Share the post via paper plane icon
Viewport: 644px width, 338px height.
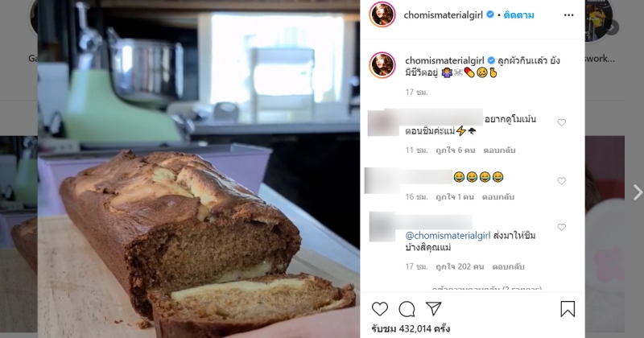(433, 309)
